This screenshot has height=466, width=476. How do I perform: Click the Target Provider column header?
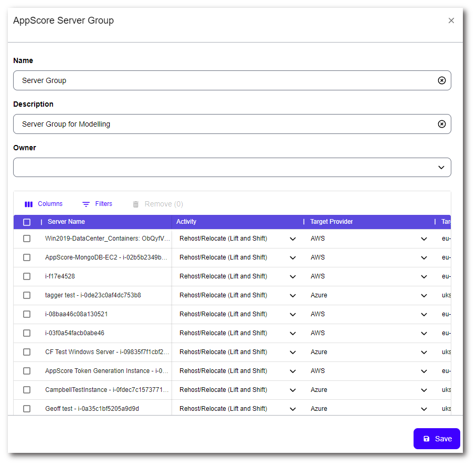click(331, 222)
